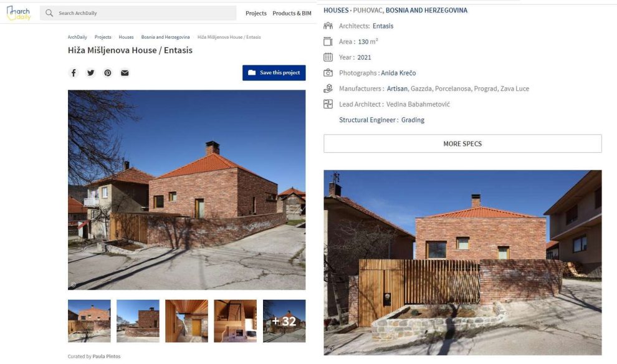The image size is (617, 364).
Task: Share project via email icon
Action: pyautogui.click(x=125, y=73)
